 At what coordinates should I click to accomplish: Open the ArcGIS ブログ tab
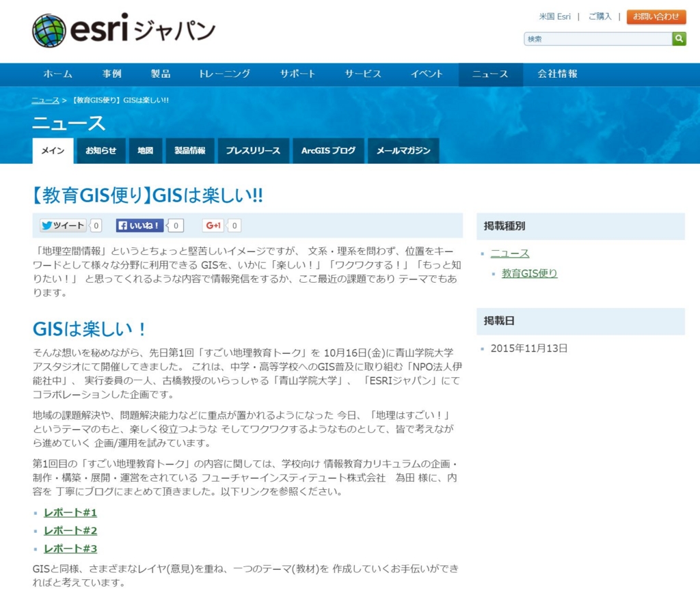click(x=328, y=150)
